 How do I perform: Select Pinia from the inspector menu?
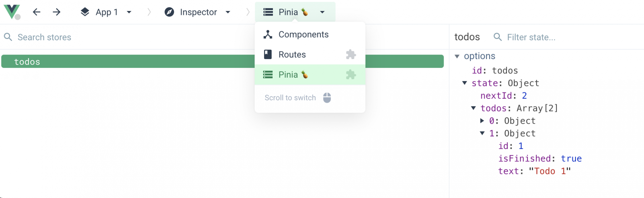coord(288,74)
